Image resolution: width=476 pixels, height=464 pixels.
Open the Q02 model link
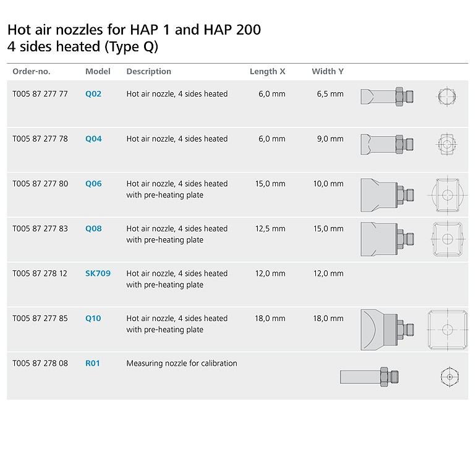coord(93,94)
